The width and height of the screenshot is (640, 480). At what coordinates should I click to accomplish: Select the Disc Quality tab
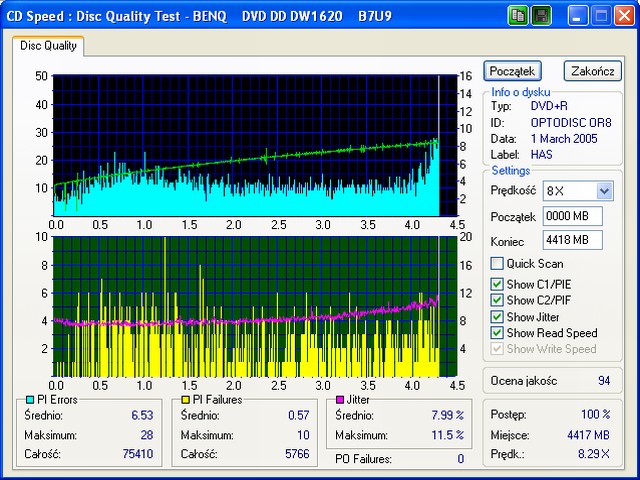coord(48,46)
